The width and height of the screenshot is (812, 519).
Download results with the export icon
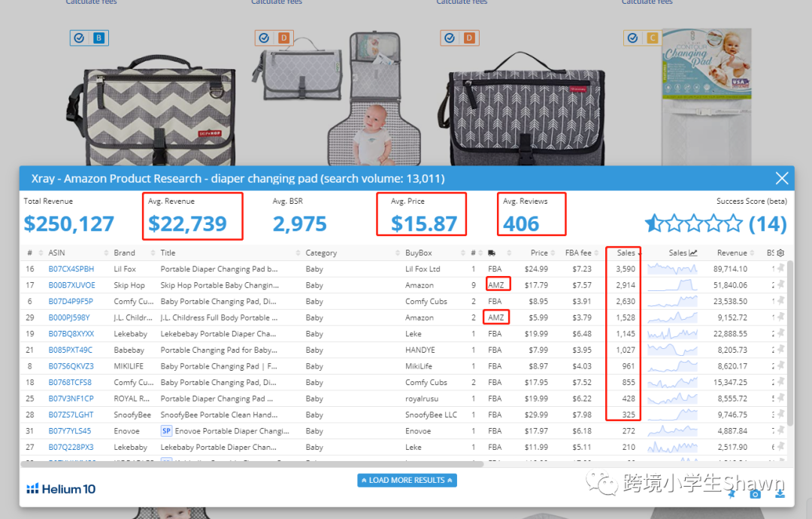pyautogui.click(x=780, y=494)
